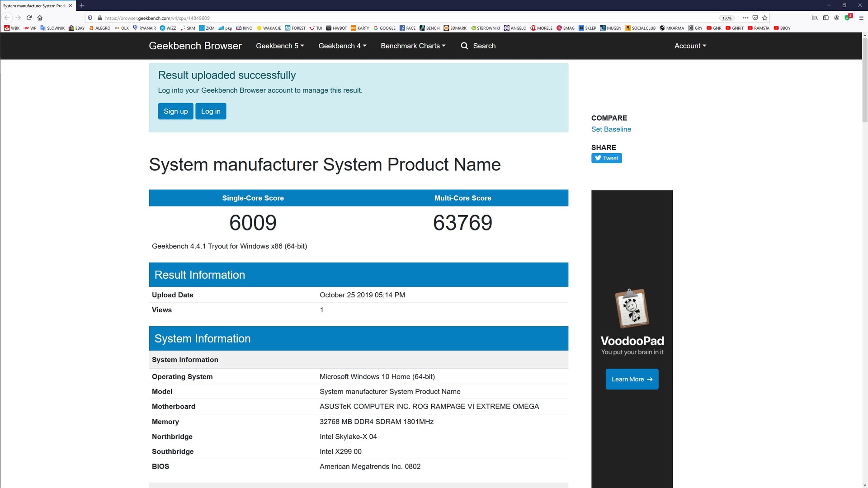Click Learn More on VoodooPad ad
Screen dimensions: 868x488
[632, 379]
